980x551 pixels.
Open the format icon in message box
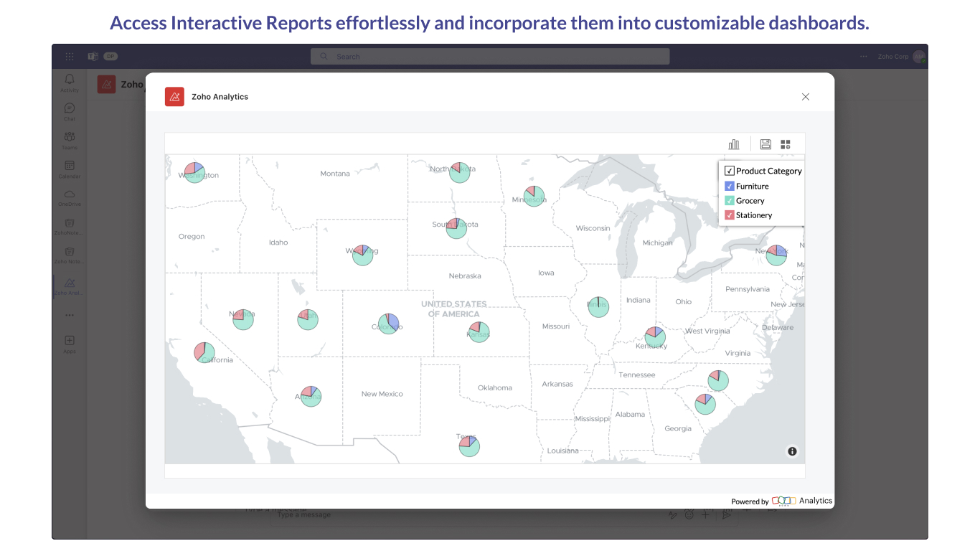672,514
